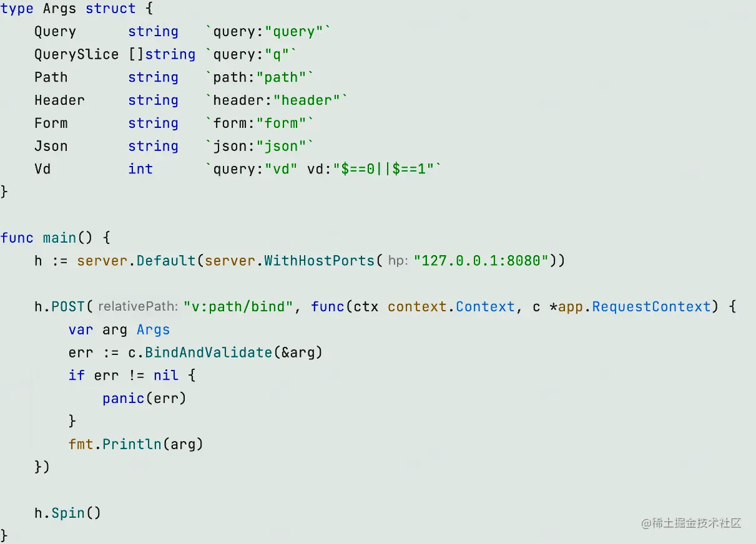Click the panic(err) call

(x=144, y=398)
